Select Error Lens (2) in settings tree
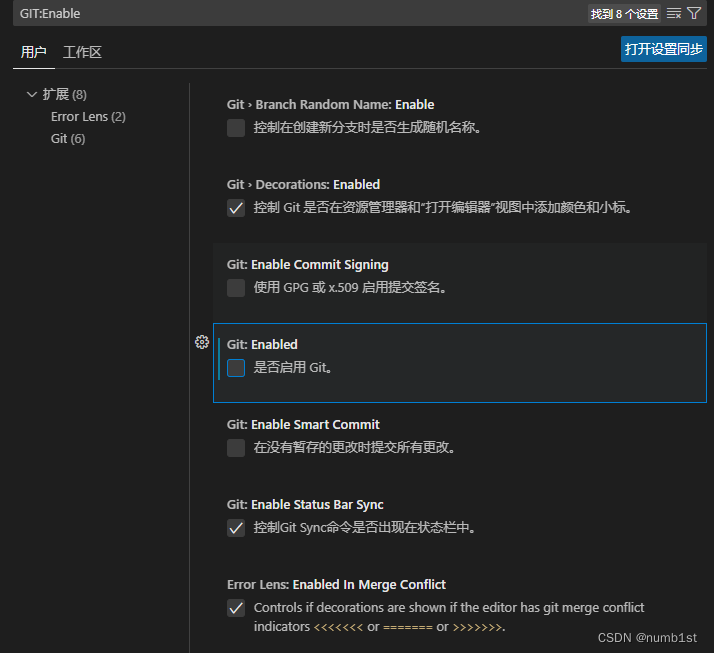Screen dimensions: 714x653 coord(88,117)
